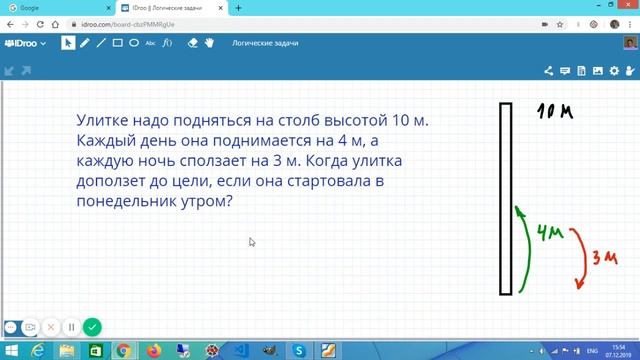Reload the page

(40, 24)
